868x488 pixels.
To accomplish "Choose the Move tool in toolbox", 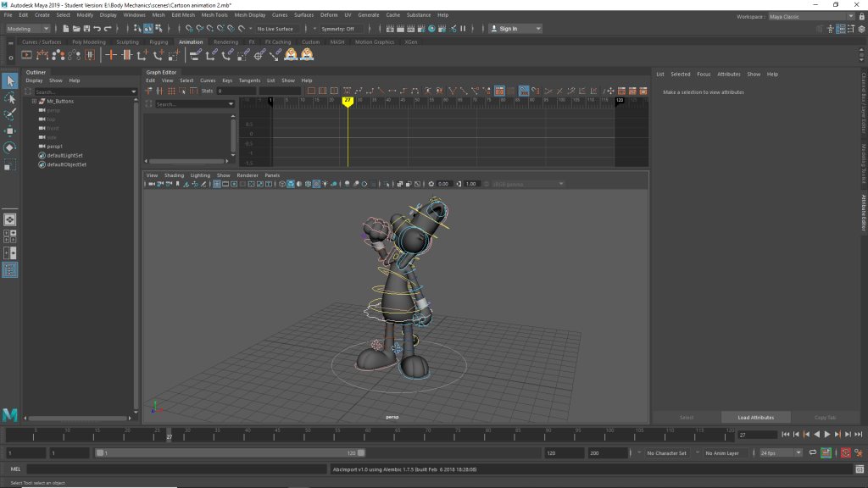I will coord(10,131).
